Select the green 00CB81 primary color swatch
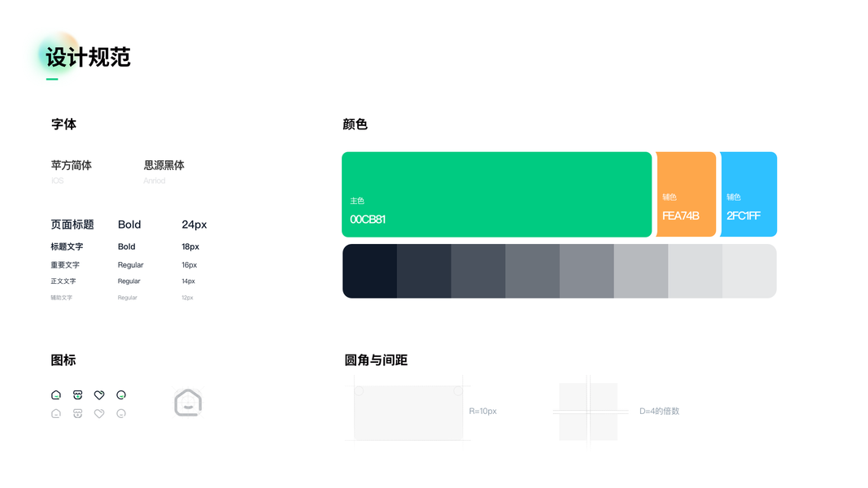 [496, 194]
